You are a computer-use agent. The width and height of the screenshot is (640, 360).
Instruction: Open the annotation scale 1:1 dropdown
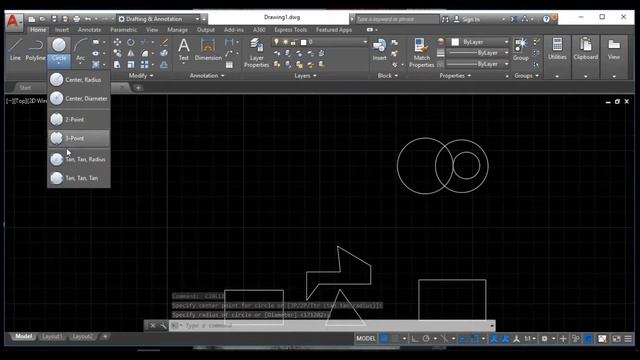pyautogui.click(x=530, y=338)
